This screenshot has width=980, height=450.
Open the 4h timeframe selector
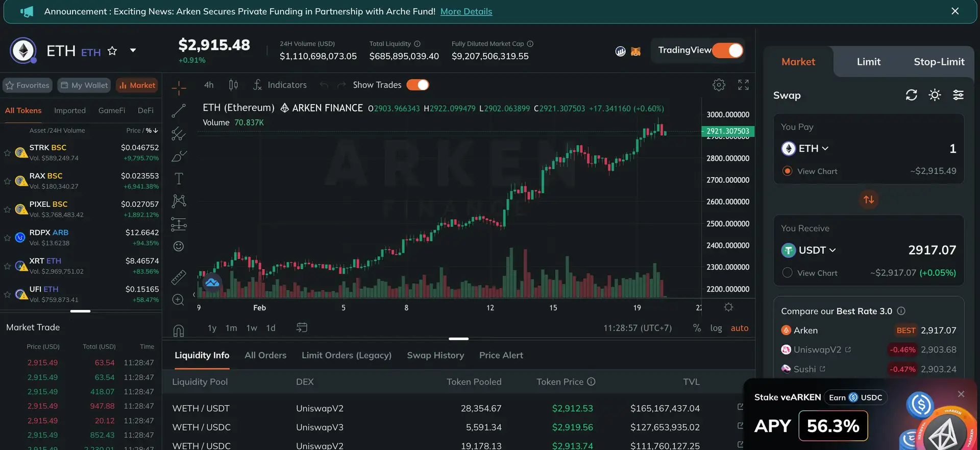[x=209, y=85]
